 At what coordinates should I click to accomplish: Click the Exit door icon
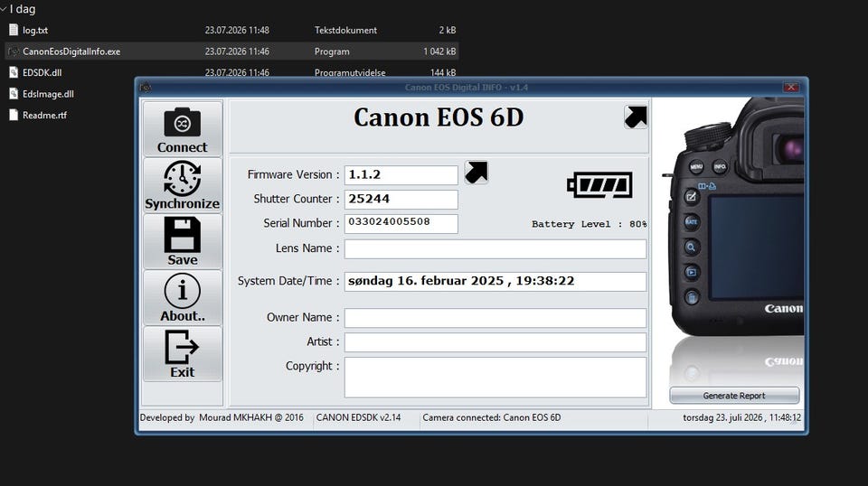(x=182, y=347)
